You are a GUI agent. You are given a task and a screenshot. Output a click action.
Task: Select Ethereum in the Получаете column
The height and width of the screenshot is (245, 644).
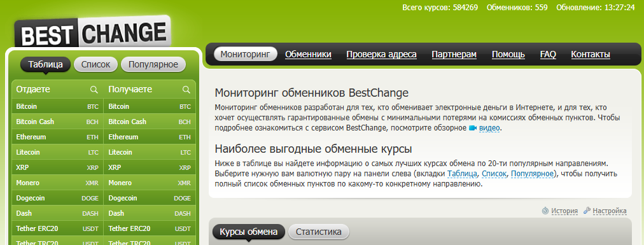click(x=150, y=137)
